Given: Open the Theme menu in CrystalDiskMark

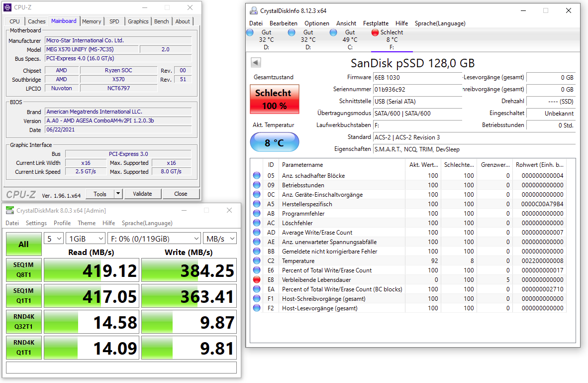Looking at the screenshot, I should click(87, 223).
